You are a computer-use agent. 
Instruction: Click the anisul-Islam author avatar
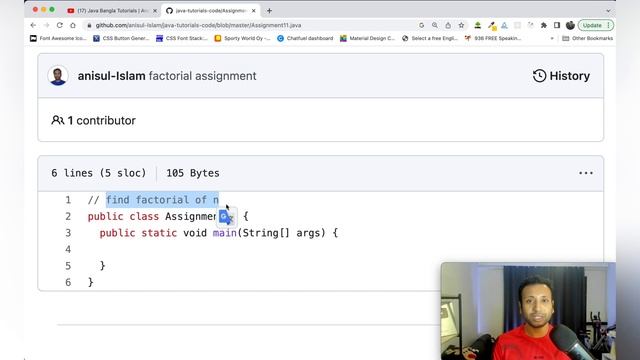tap(58, 76)
